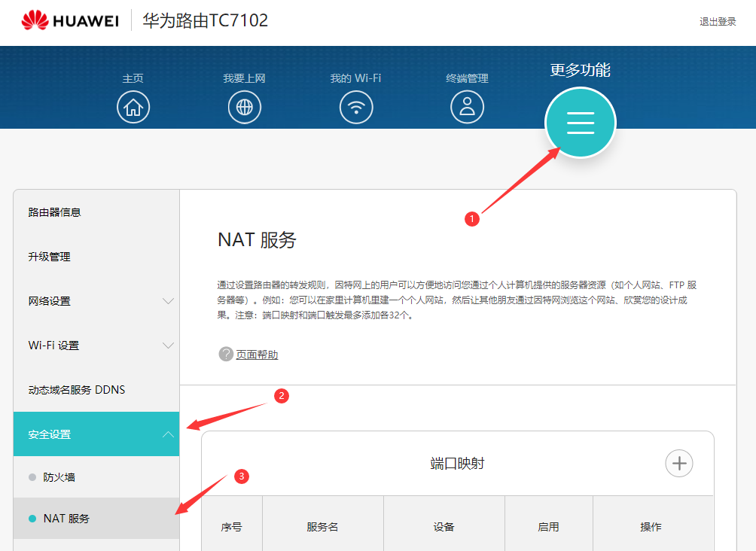Expand the 网络设置 chevron

(168, 301)
